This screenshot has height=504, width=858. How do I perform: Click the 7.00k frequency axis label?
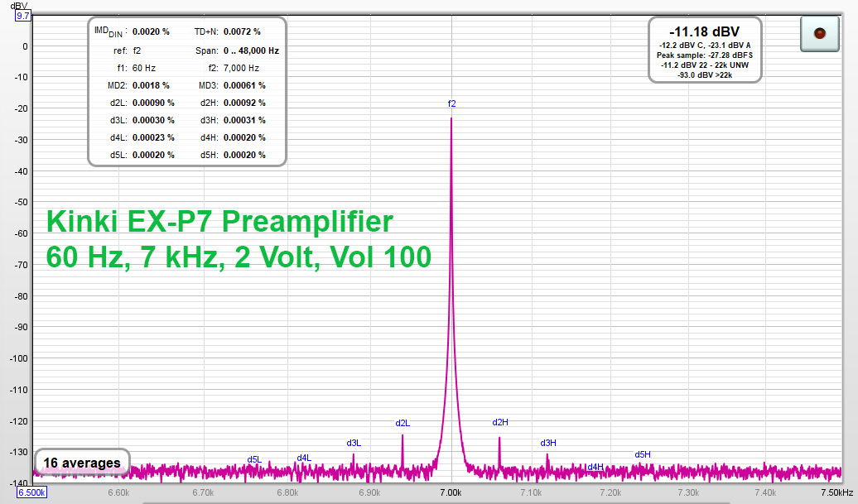point(451,492)
